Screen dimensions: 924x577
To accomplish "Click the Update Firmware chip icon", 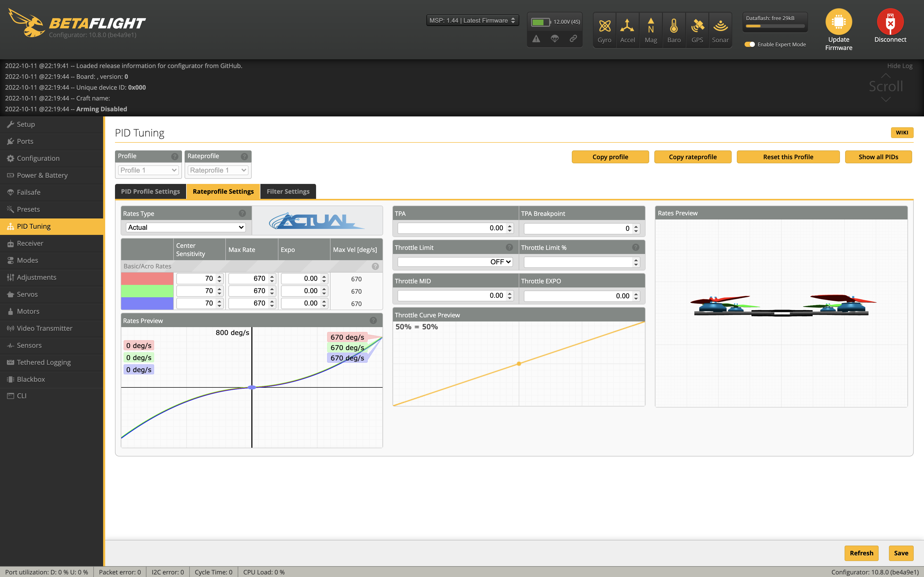I will pyautogui.click(x=838, y=22).
